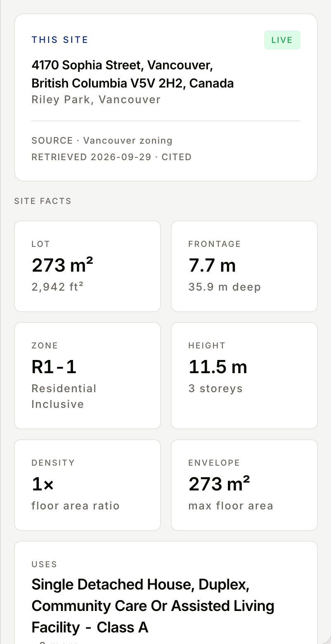Click the floor area ratio label
The height and width of the screenshot is (644, 331).
[76, 506]
